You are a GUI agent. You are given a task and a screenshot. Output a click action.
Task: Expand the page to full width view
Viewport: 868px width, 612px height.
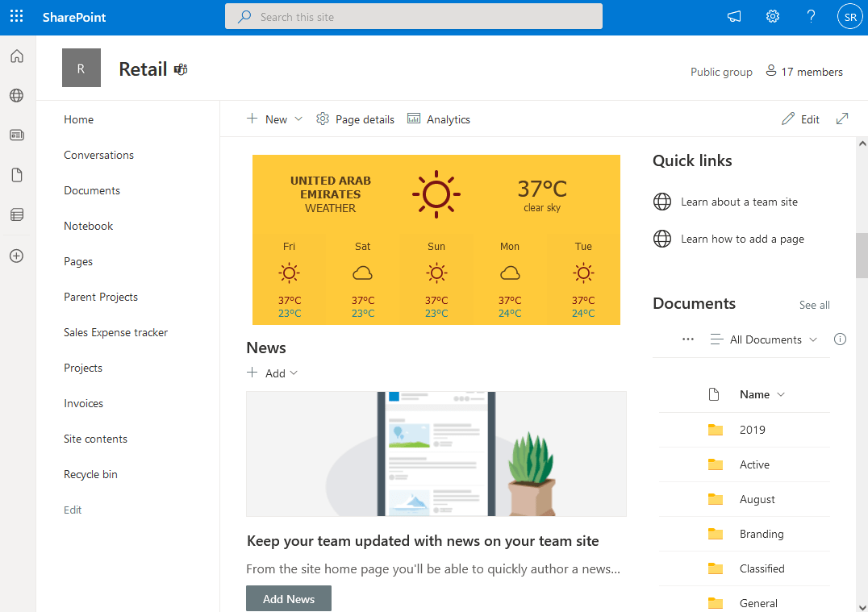[x=841, y=119]
